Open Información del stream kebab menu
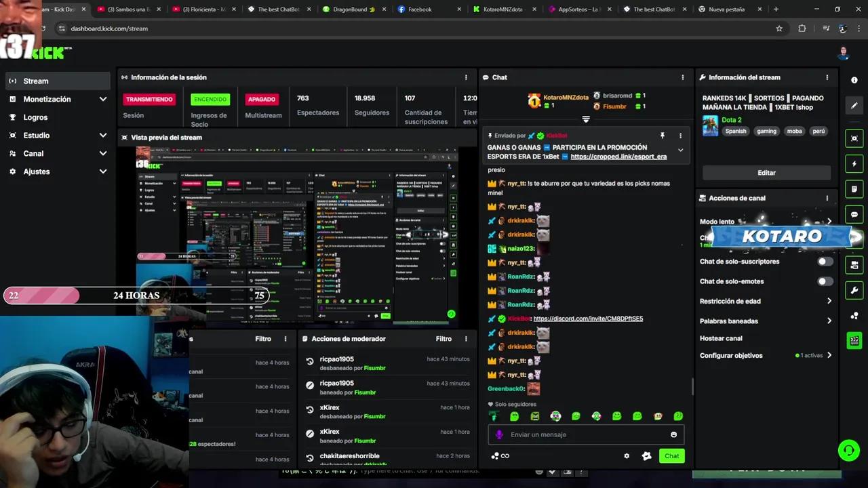 click(827, 77)
